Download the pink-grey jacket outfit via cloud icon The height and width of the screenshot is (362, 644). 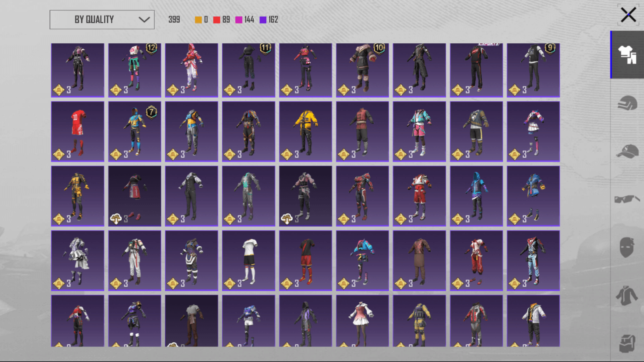pos(287,219)
